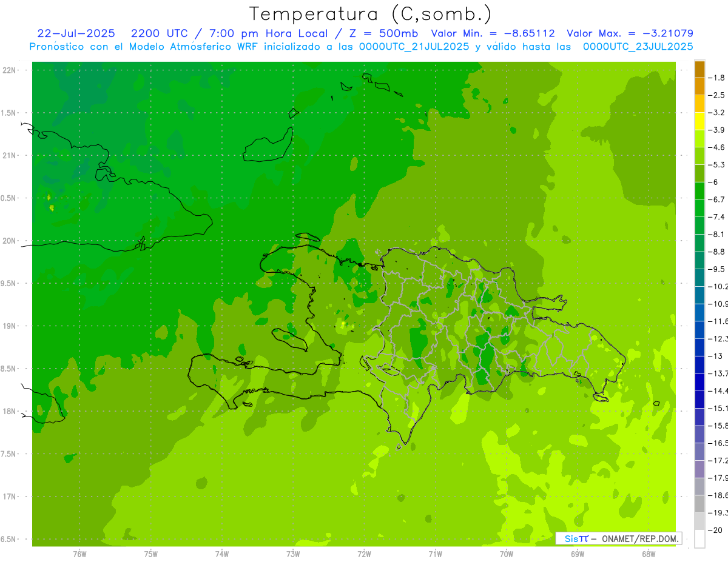This screenshot has width=728, height=562.
Task: Click the '-9.5' color scale value
Action: [x=716, y=269]
